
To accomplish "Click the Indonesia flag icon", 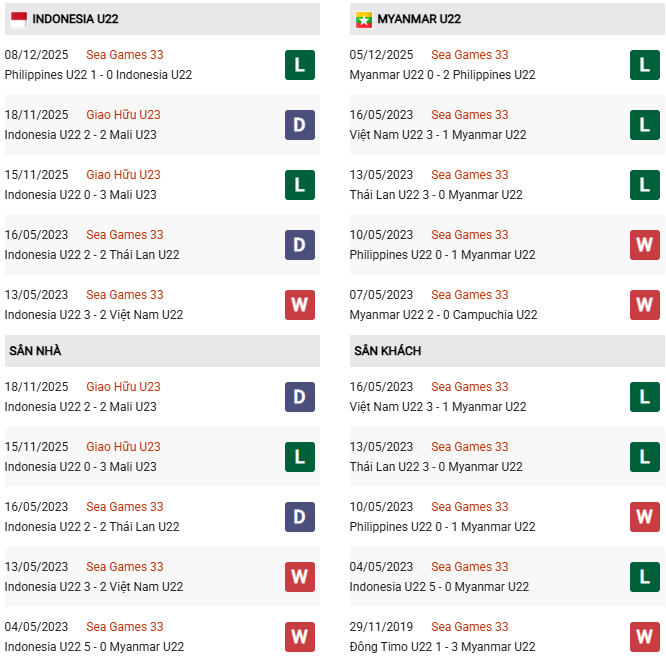I will pos(17,19).
